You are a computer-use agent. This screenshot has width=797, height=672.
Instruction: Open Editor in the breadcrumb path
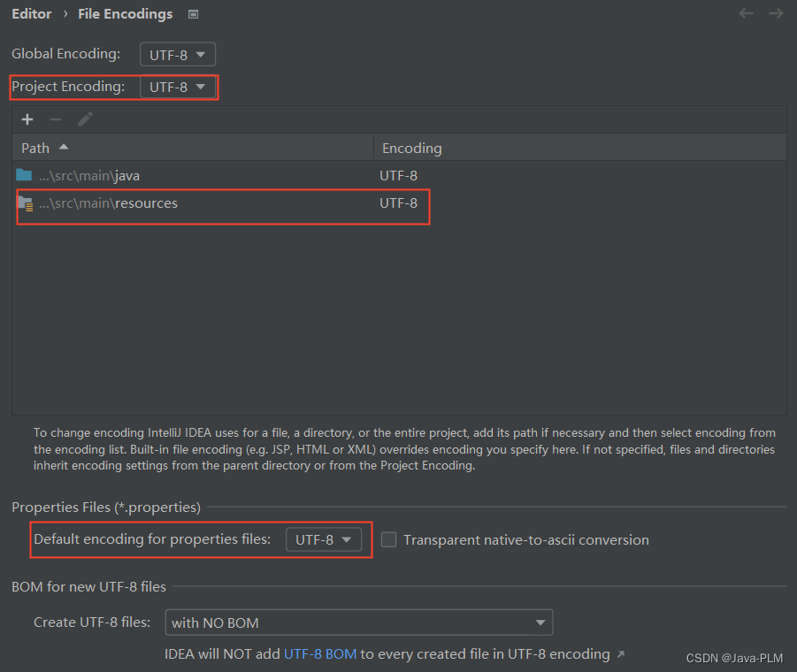pos(32,13)
